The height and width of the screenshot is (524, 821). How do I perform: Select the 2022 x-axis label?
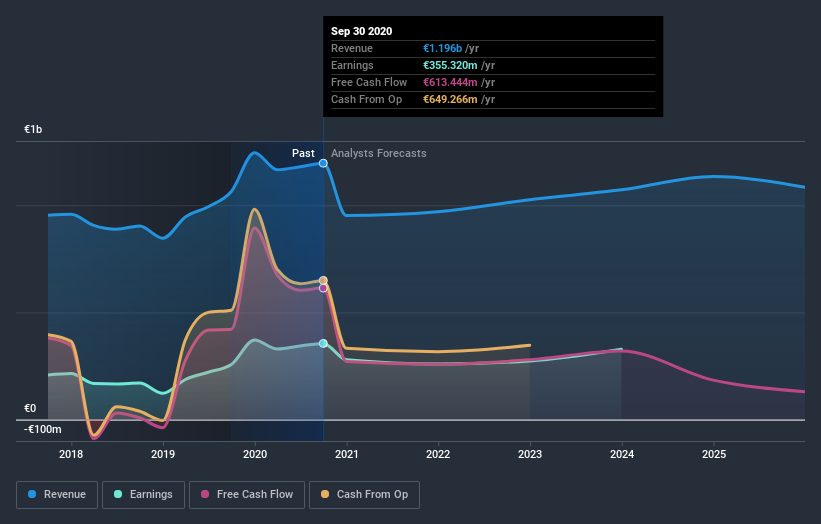(438, 454)
